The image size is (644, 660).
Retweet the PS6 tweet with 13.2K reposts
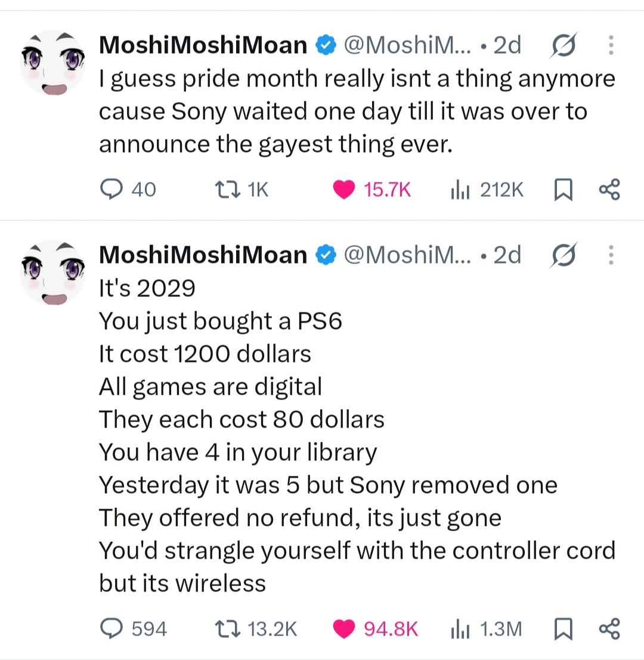tap(256, 629)
